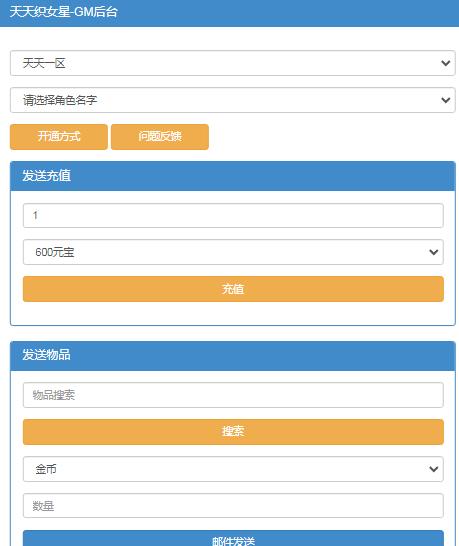Click the orange 搜索 search button
This screenshot has width=459, height=546.
click(x=233, y=432)
